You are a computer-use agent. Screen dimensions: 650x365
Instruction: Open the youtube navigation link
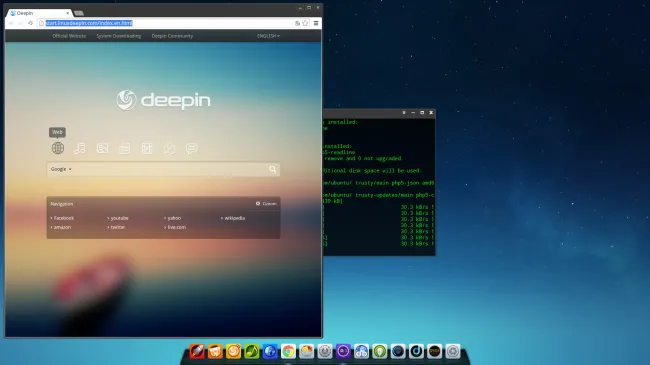(118, 218)
